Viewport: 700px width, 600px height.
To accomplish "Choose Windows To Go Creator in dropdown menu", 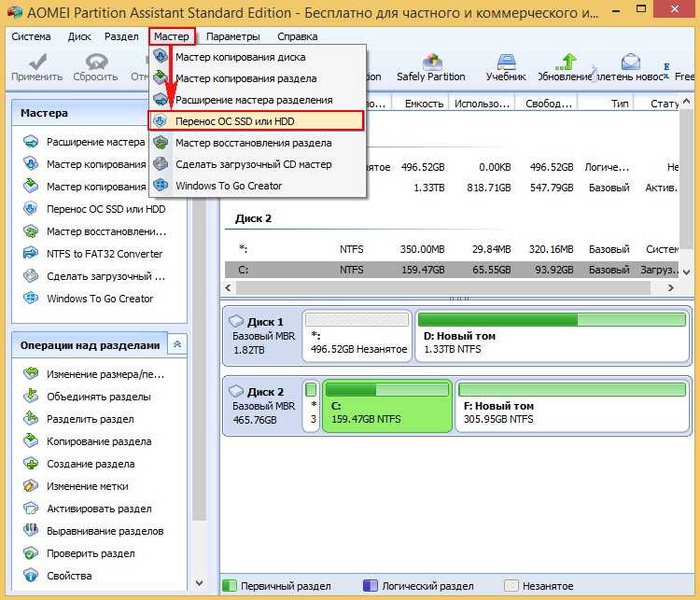I will [x=229, y=186].
